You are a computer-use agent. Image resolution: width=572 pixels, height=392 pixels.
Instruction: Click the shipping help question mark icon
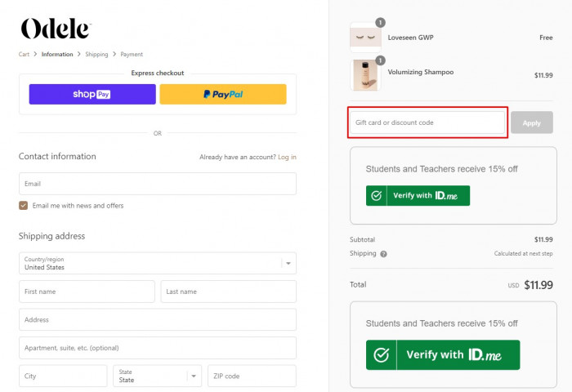(383, 254)
